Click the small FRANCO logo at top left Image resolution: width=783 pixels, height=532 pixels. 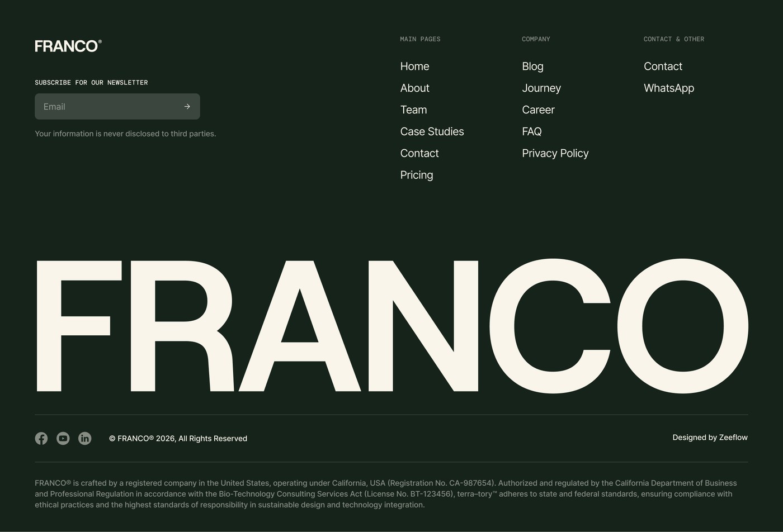point(68,46)
